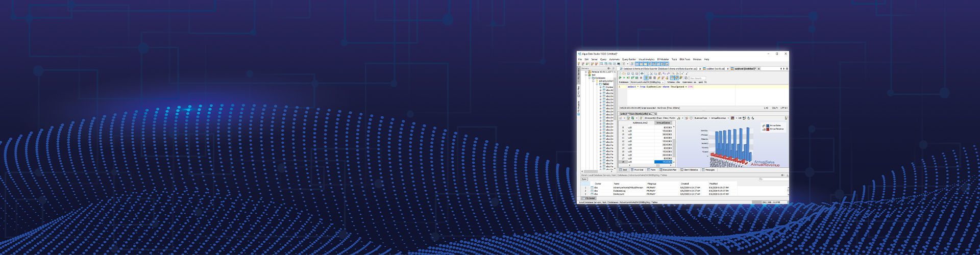Screen dimensions: 980x255
Task: Click the Undo arrow icon
Action: (664, 73)
